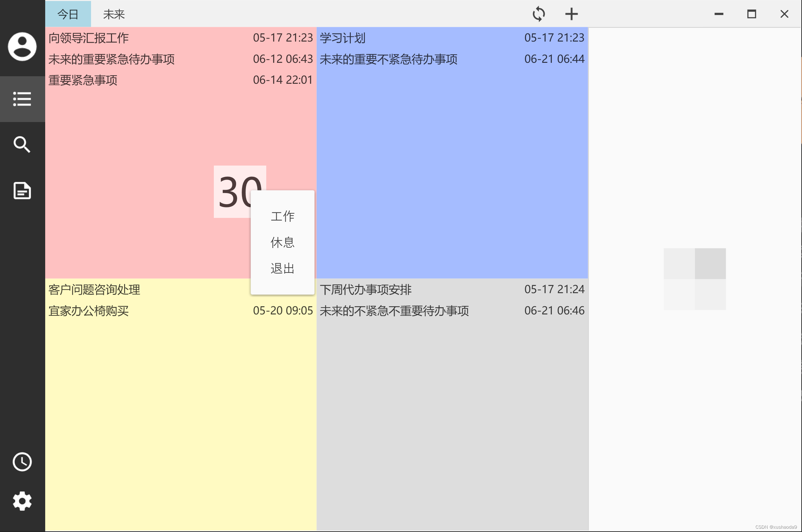This screenshot has height=532, width=802.
Task: Open the task list sidebar icon
Action: pyautogui.click(x=22, y=99)
